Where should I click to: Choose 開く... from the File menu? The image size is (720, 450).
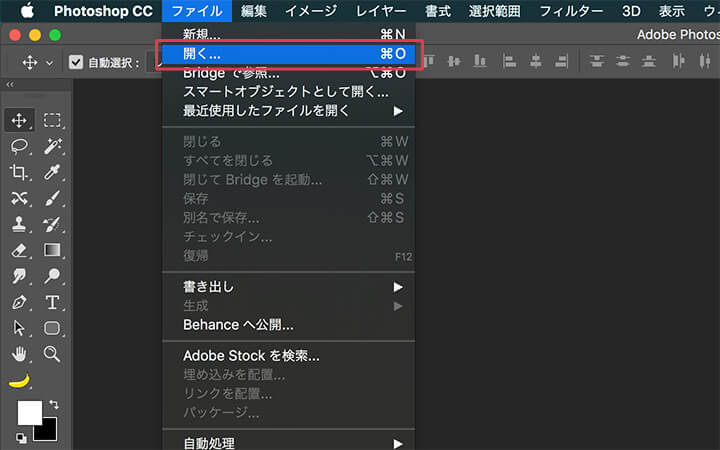tap(289, 54)
